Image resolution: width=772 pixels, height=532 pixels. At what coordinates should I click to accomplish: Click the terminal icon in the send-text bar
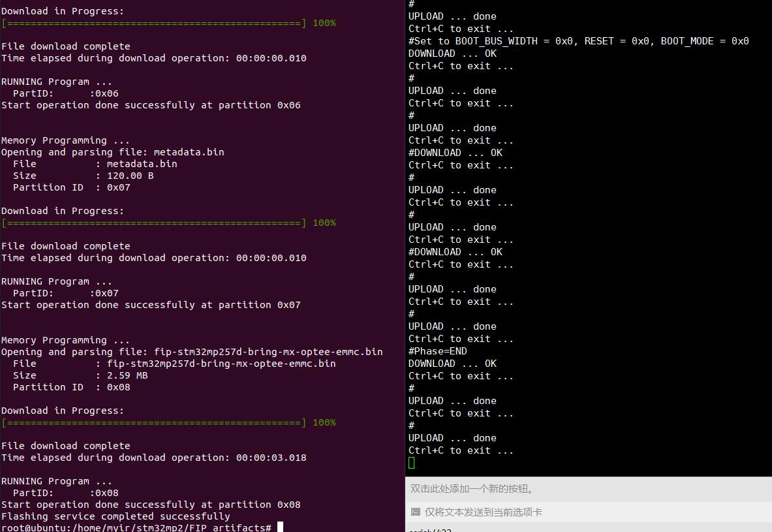click(415, 512)
